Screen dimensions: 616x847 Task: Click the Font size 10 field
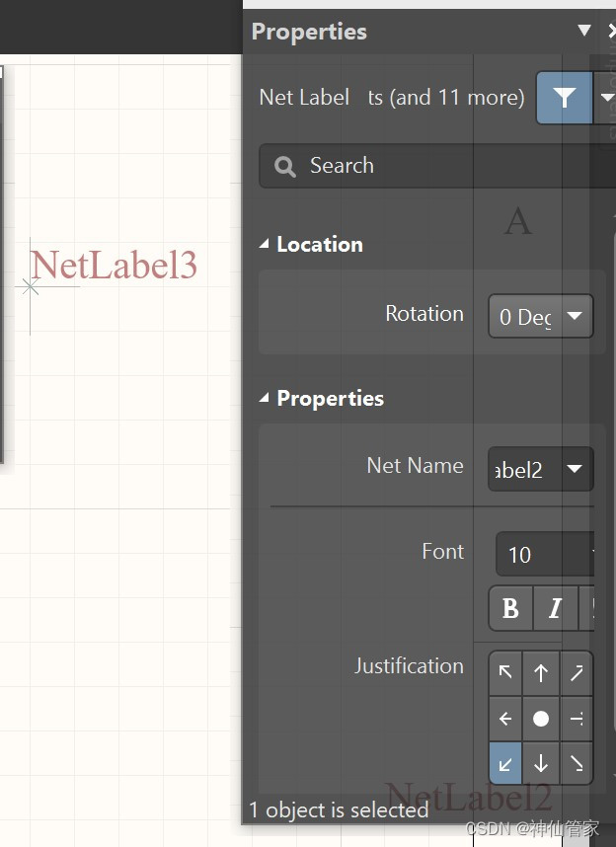(545, 554)
